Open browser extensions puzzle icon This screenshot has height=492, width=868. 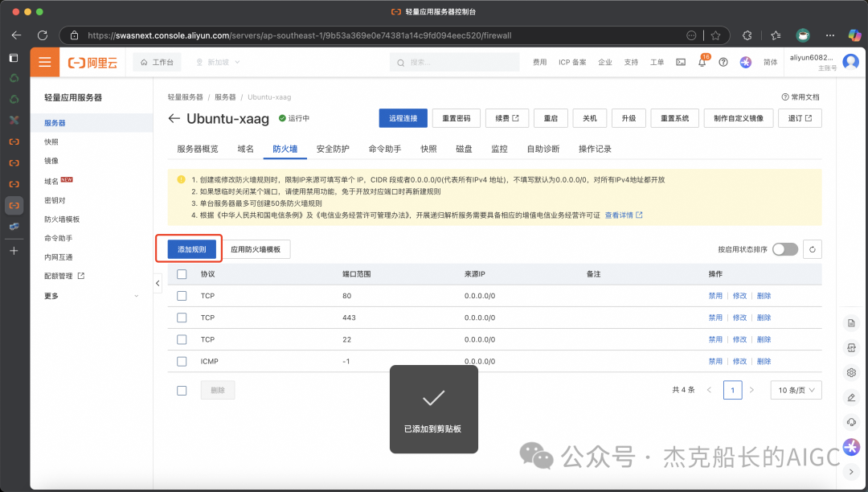pos(747,35)
